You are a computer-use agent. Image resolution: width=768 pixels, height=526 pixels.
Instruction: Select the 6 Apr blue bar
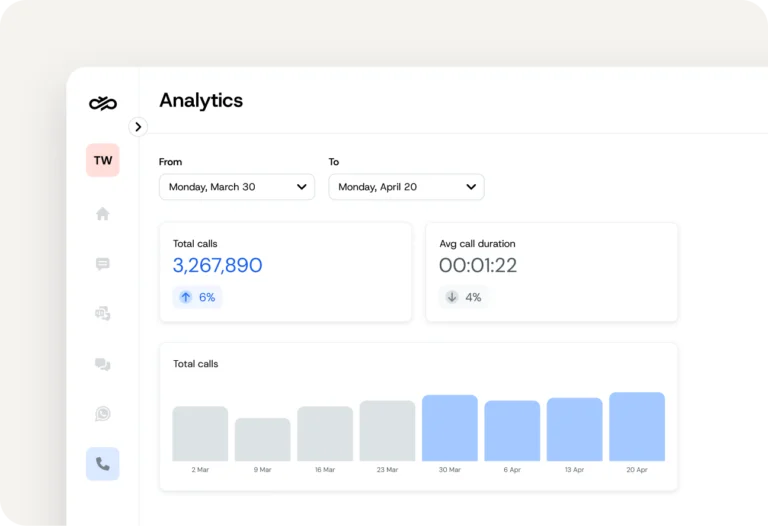(x=512, y=430)
